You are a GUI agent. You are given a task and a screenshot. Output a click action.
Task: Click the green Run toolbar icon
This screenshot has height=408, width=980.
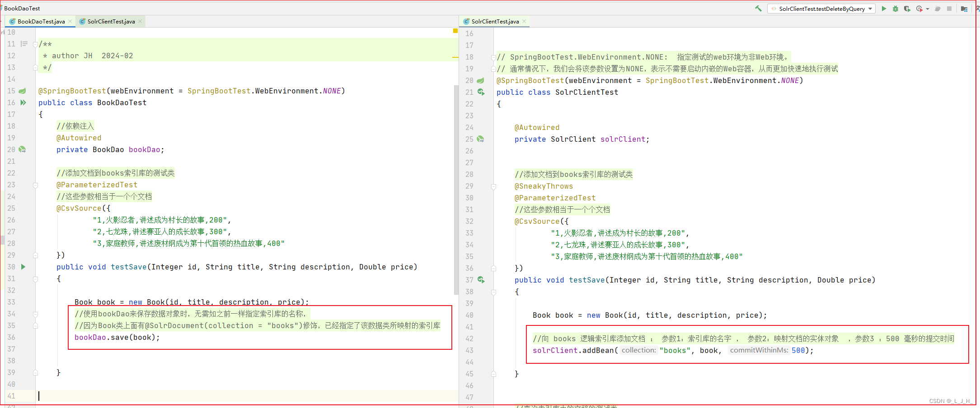[884, 9]
